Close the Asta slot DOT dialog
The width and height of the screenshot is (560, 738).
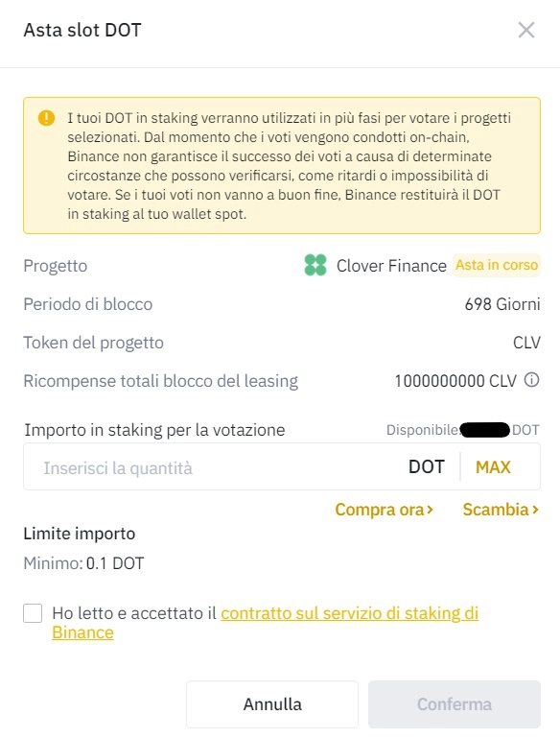(526, 30)
